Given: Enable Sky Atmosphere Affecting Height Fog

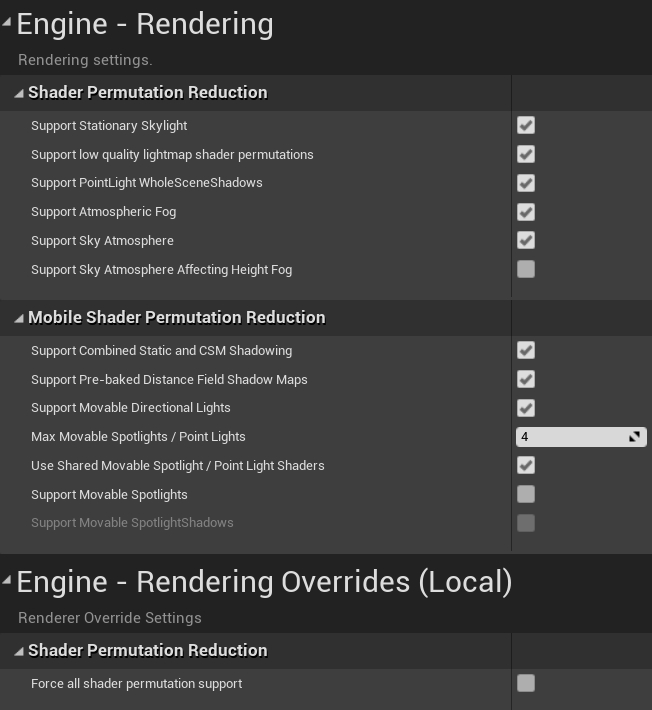Looking at the screenshot, I should coord(526,269).
